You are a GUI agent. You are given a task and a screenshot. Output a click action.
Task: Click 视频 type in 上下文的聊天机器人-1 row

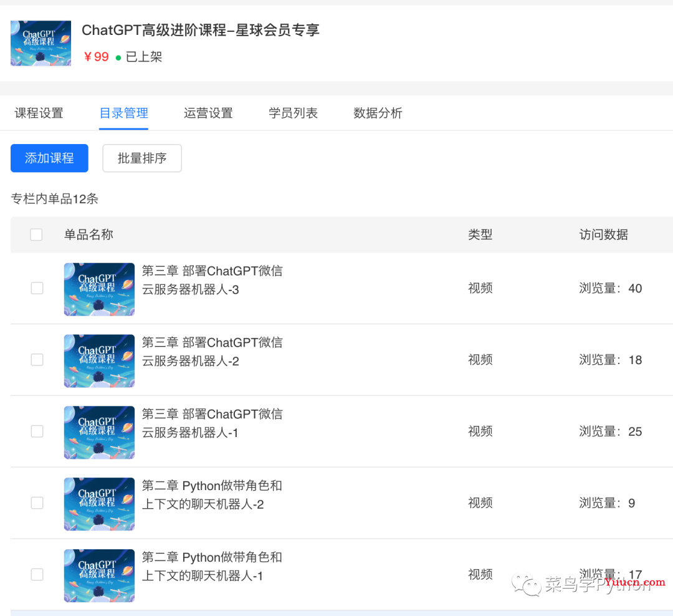pos(480,574)
